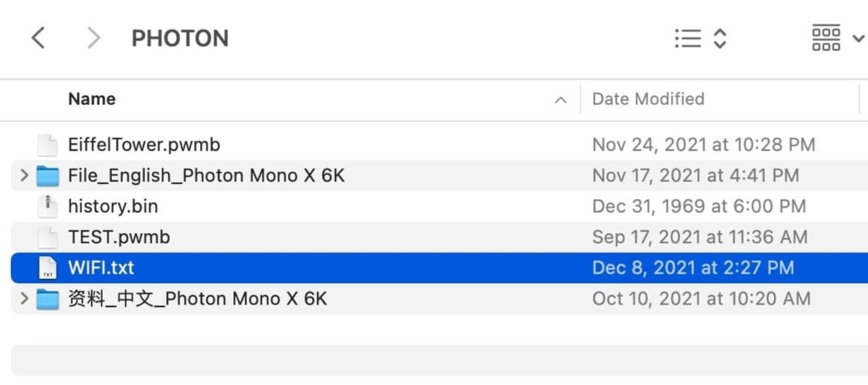
Task: Open the group-by icon dropdown
Action: 837,38
